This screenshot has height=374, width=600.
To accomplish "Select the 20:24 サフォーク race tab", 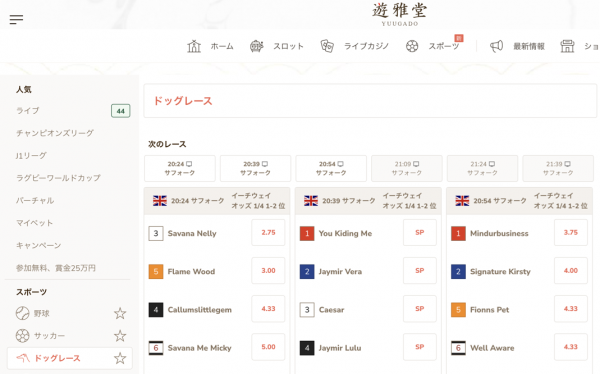I will 180,168.
